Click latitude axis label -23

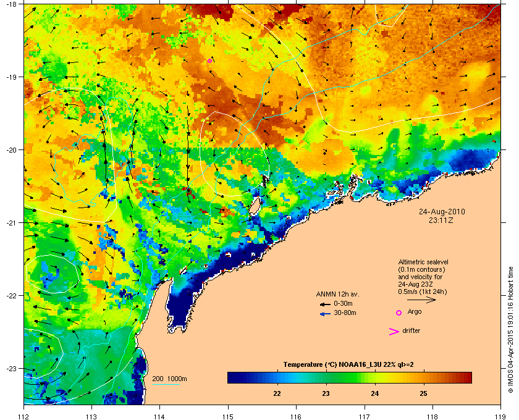[12, 368]
